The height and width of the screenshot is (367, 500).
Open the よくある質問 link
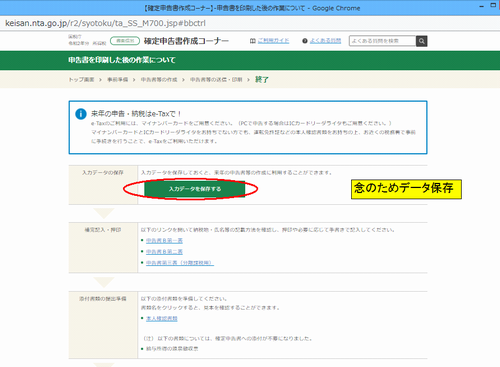click(x=325, y=41)
